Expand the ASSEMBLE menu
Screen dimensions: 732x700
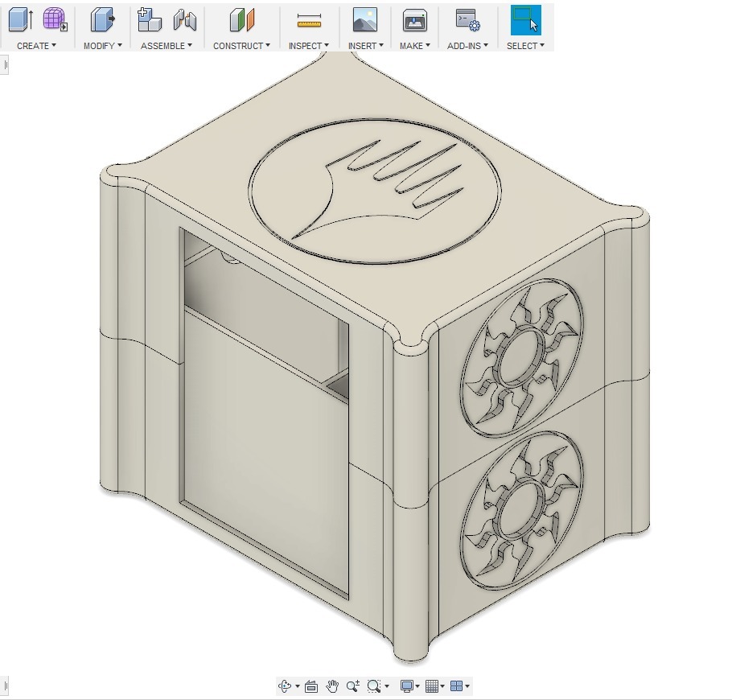pos(166,46)
